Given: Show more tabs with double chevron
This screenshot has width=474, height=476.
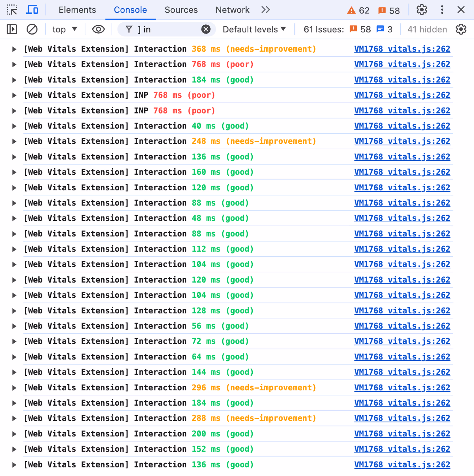Looking at the screenshot, I should pyautogui.click(x=266, y=10).
